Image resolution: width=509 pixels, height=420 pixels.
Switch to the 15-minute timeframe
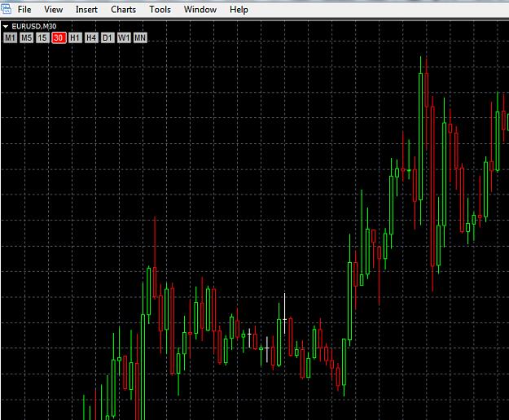pos(42,38)
